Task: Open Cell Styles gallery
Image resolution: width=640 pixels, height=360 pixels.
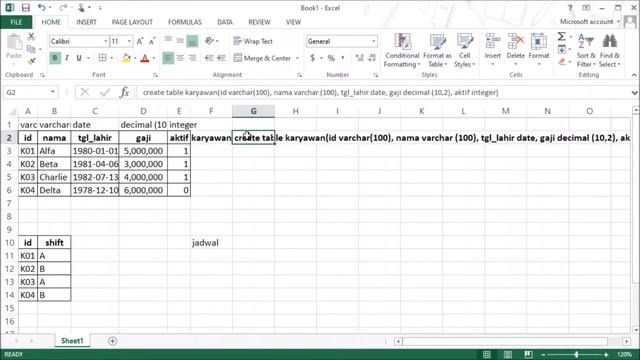Action: [x=464, y=51]
